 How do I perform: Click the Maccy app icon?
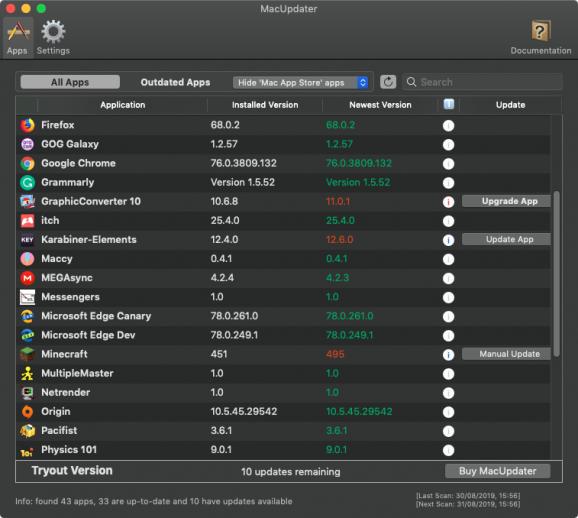point(27,259)
